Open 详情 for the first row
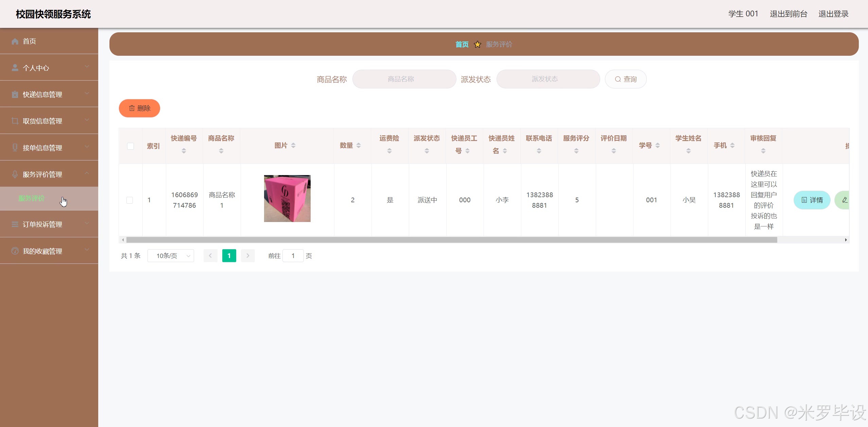 tap(812, 200)
